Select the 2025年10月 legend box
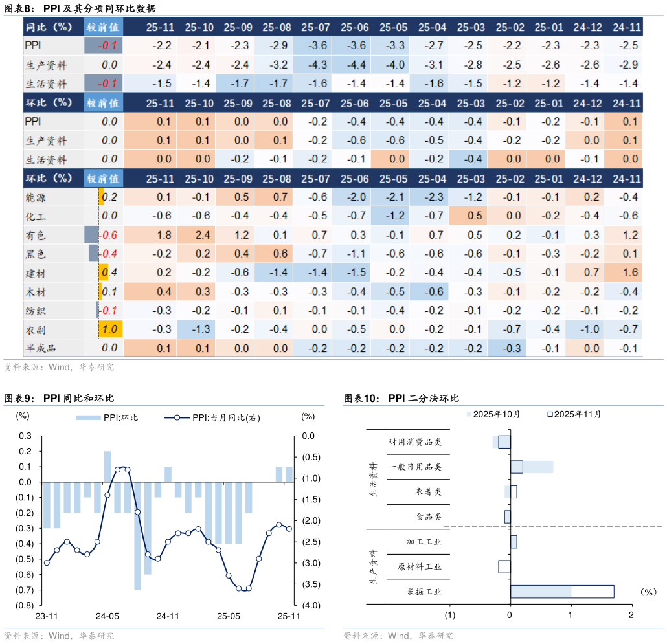Screen dimensions: 667x644 [469, 414]
